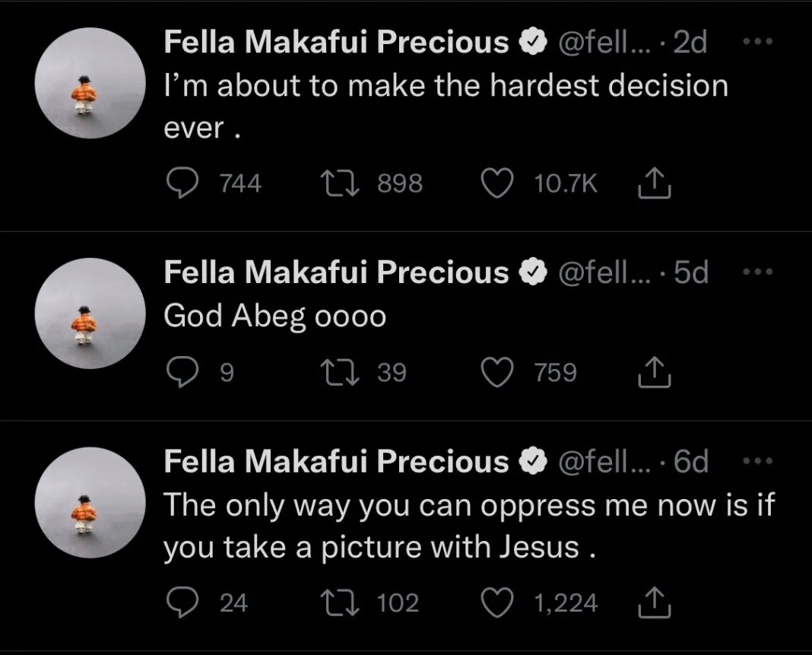The image size is (812, 655).
Task: Open more options on the 6d tweet
Action: click(x=758, y=462)
